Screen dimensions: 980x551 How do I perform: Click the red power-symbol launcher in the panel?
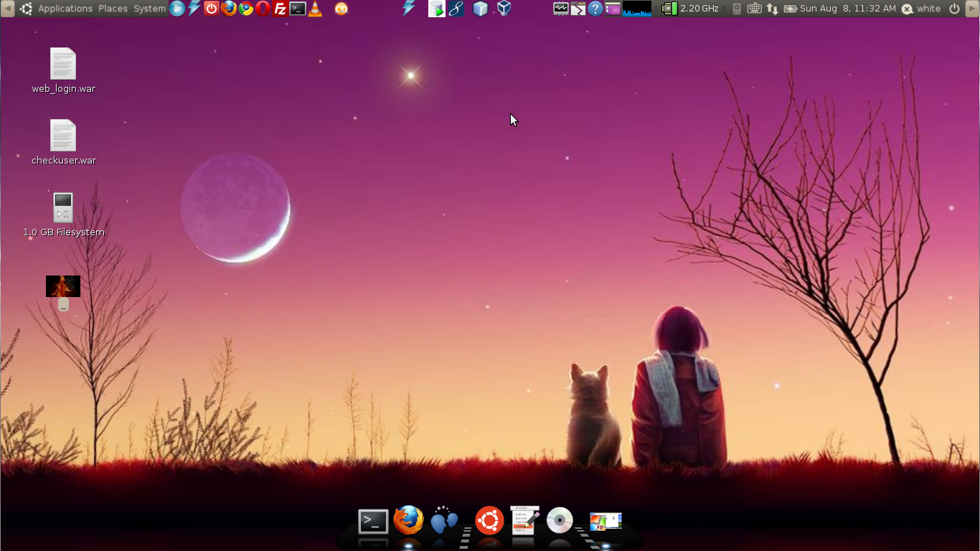coord(212,9)
